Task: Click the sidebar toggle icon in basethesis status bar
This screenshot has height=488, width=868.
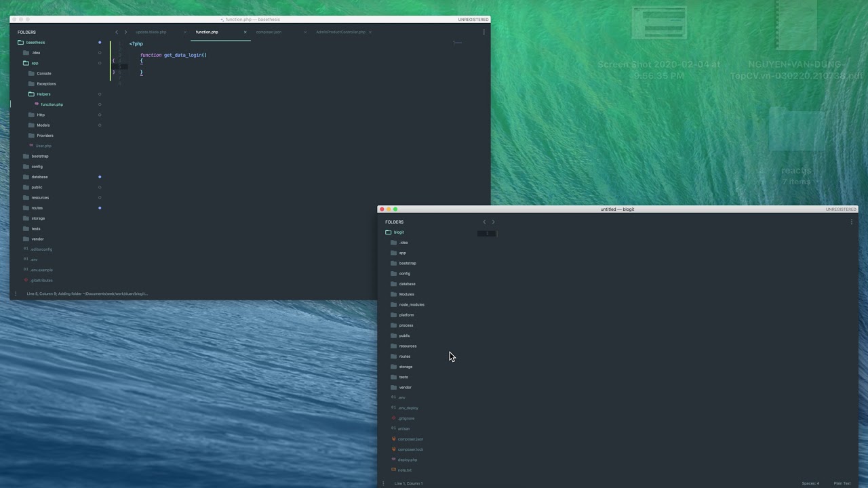Action: [16, 293]
